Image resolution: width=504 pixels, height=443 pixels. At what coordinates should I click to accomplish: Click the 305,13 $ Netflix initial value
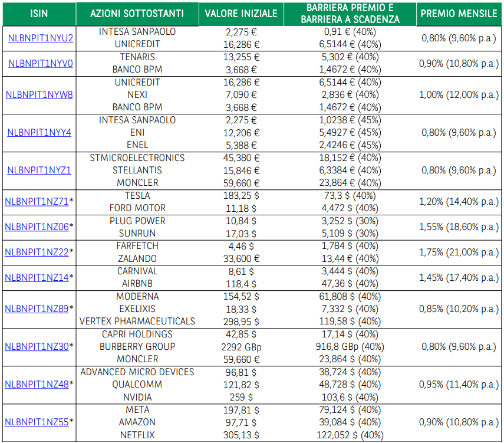click(241, 435)
